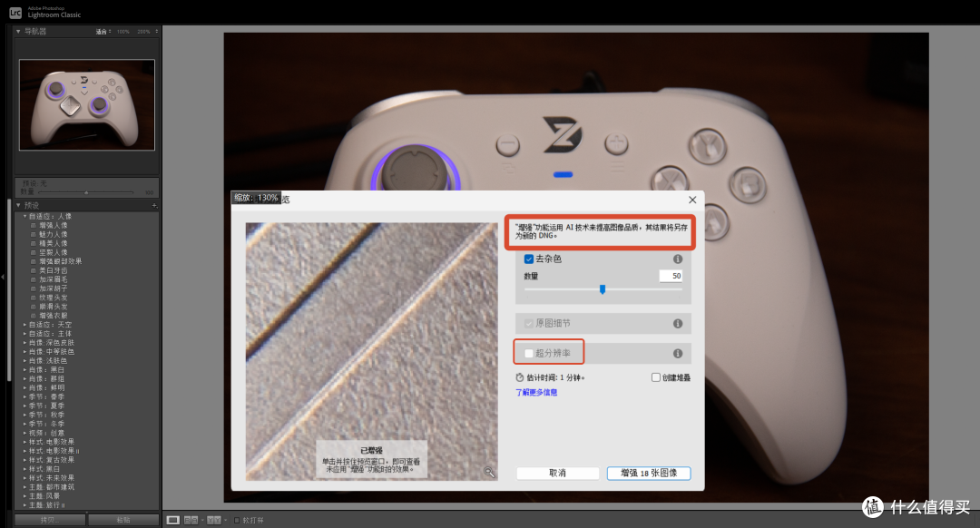Open dropdown arrow beside RA view icon
Image resolution: width=980 pixels, height=528 pixels.
(201, 520)
